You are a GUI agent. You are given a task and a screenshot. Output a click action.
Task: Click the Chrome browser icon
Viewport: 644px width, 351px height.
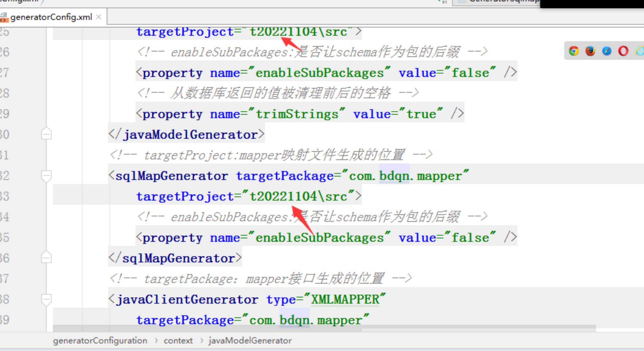[x=572, y=52]
